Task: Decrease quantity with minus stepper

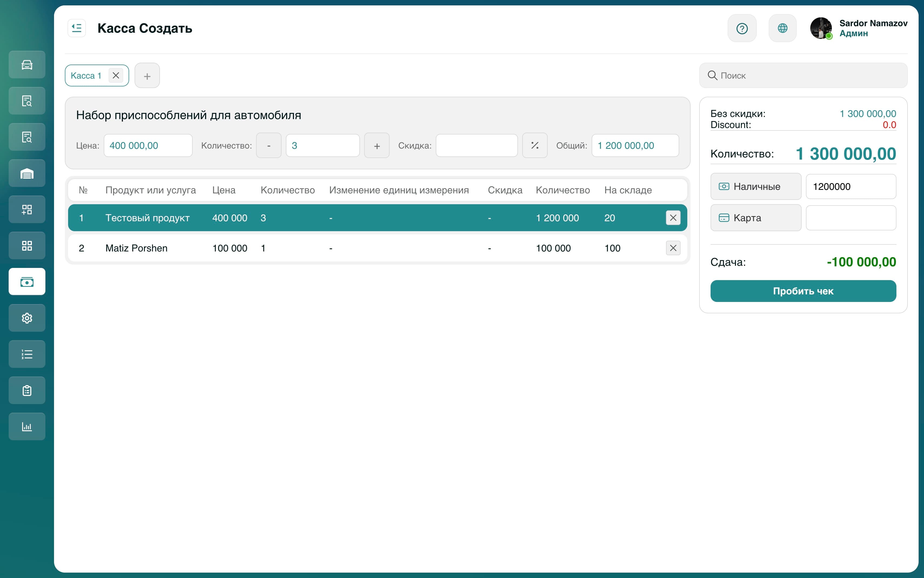Action: pos(268,146)
